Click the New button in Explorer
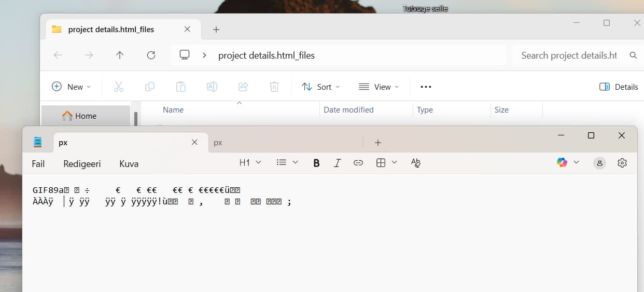Screen dimensions: 644x292 pyautogui.click(x=72, y=87)
